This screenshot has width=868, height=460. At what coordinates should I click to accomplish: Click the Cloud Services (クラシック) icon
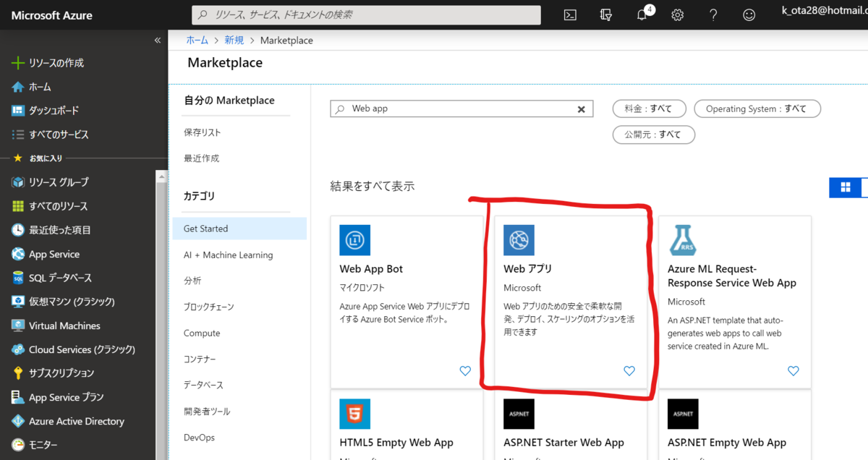18,349
